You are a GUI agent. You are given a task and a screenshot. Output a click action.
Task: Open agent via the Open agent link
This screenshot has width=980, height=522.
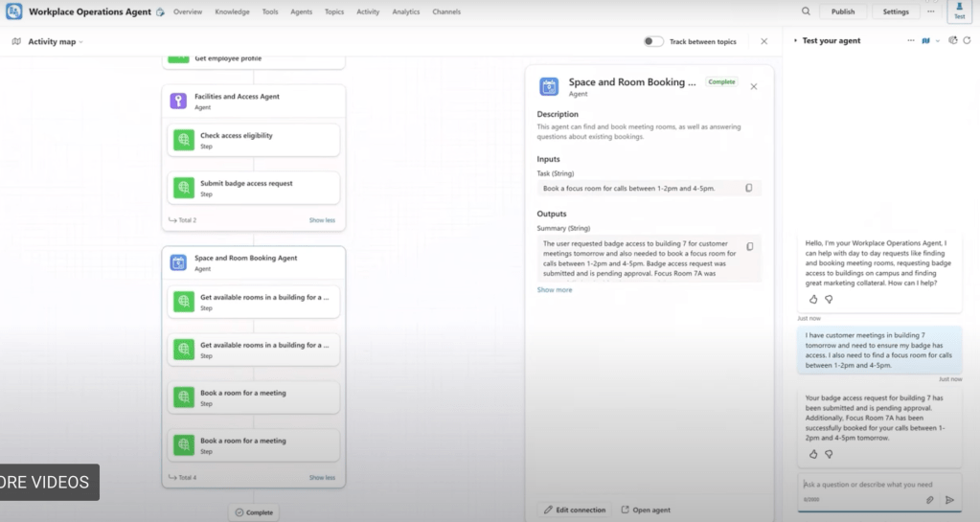647,510
